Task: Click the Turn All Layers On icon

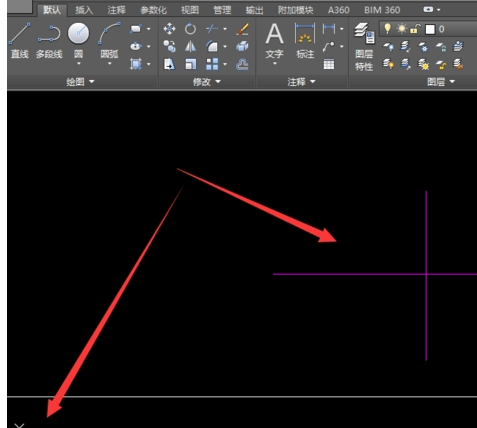Action: pyautogui.click(x=388, y=64)
